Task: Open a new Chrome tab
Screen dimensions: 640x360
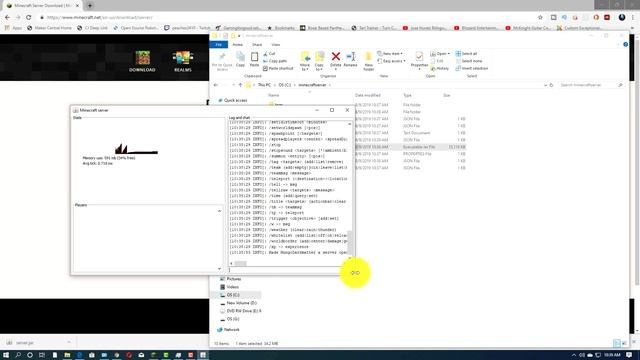Action: tap(90, 6)
